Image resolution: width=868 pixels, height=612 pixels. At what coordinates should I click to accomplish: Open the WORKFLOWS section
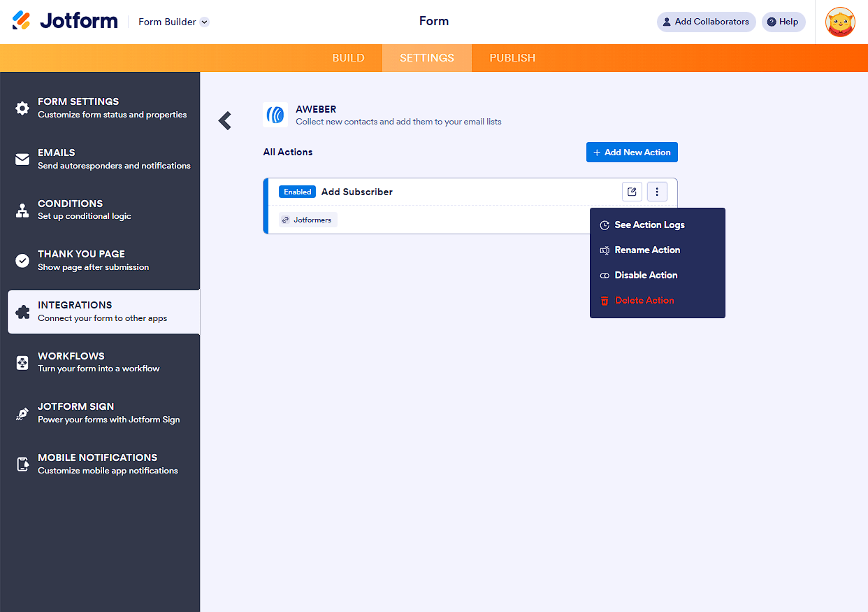coord(100,362)
